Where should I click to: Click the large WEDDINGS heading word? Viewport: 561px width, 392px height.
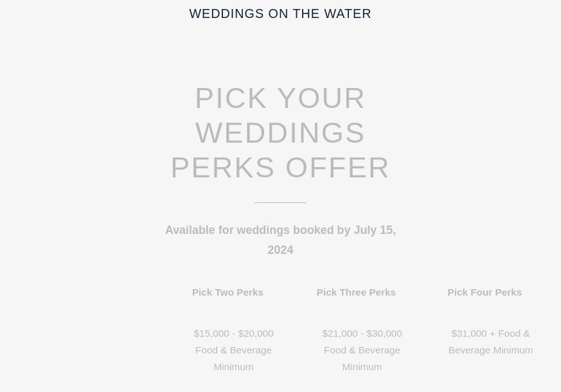[280, 133]
